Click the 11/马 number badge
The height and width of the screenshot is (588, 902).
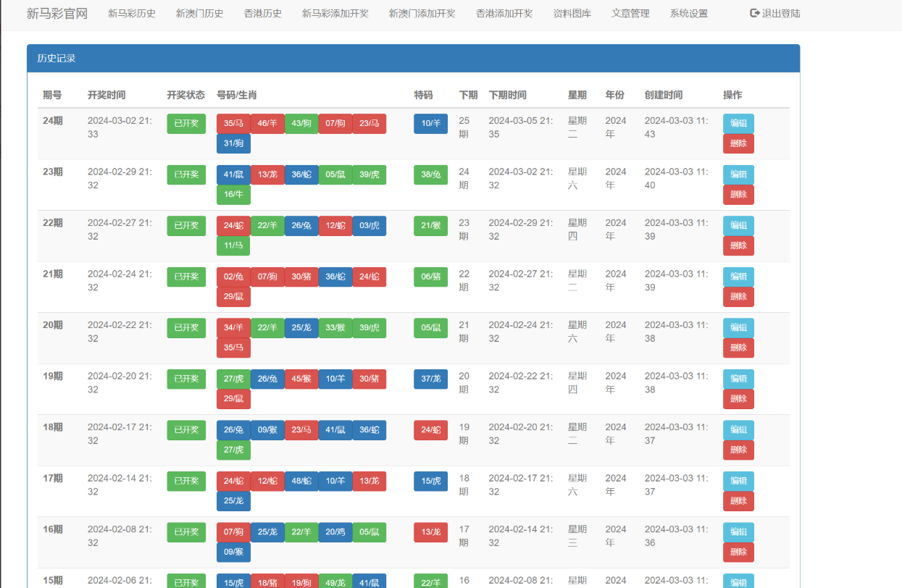233,245
